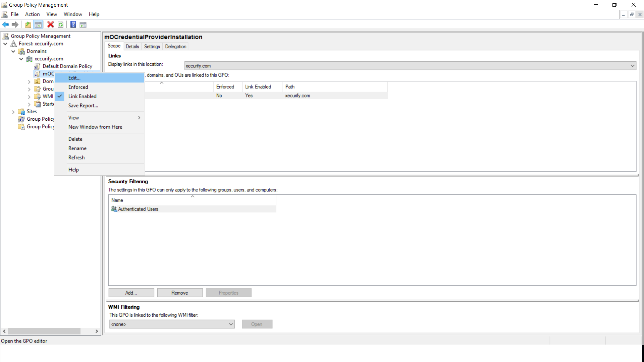The width and height of the screenshot is (644, 362).
Task: Click the xecurify.com domain icon in tree
Action: point(30,59)
